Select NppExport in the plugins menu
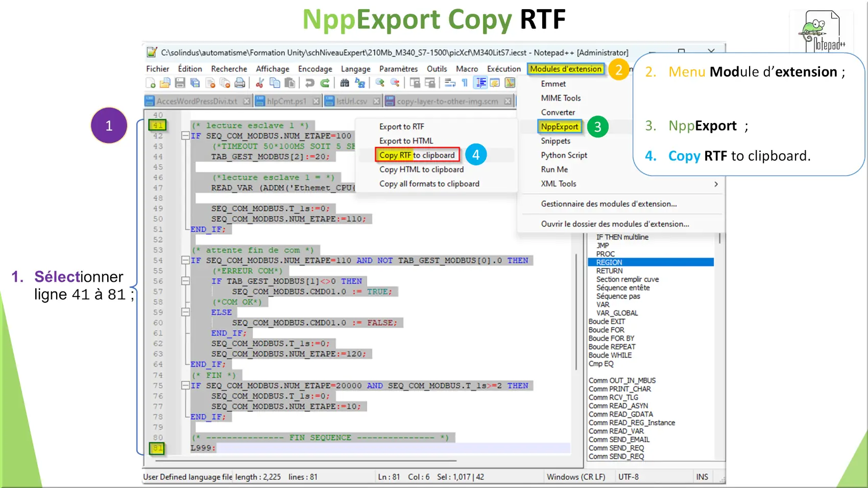868x488 pixels. pos(560,127)
